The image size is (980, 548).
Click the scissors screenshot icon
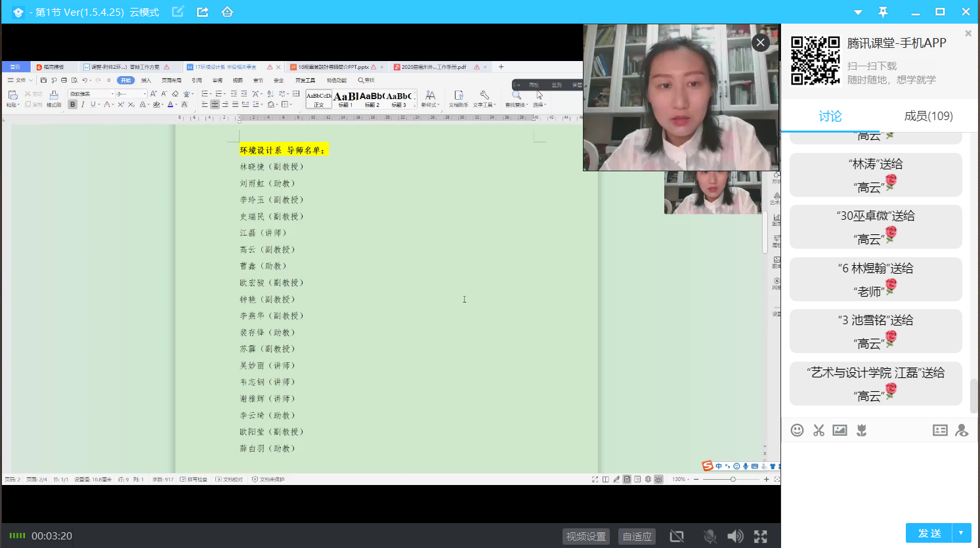pos(819,430)
